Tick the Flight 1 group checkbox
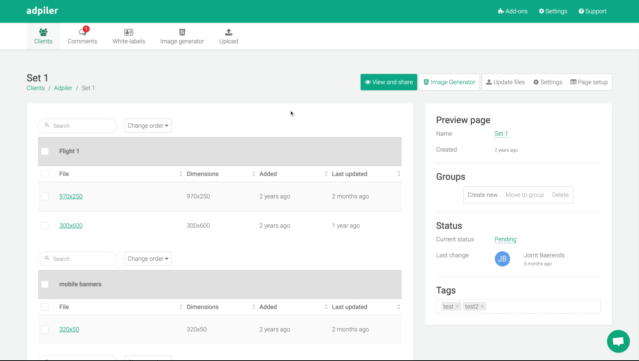 (45, 151)
